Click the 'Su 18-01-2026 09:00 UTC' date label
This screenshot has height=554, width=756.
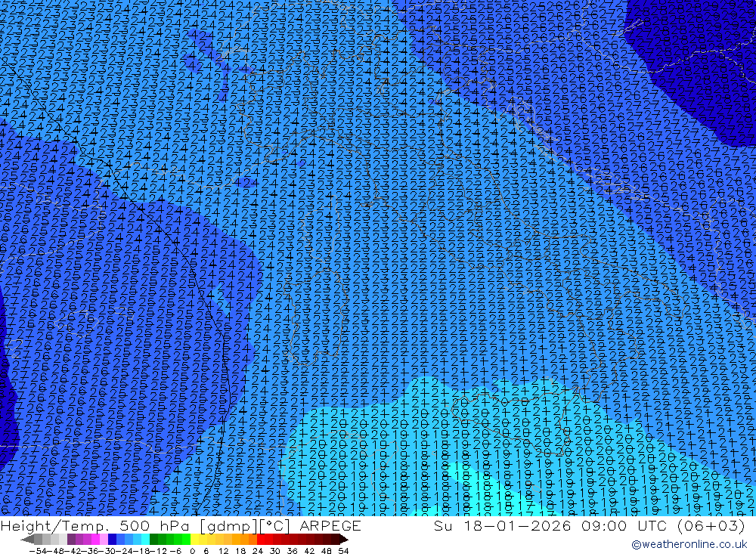pyautogui.click(x=550, y=525)
